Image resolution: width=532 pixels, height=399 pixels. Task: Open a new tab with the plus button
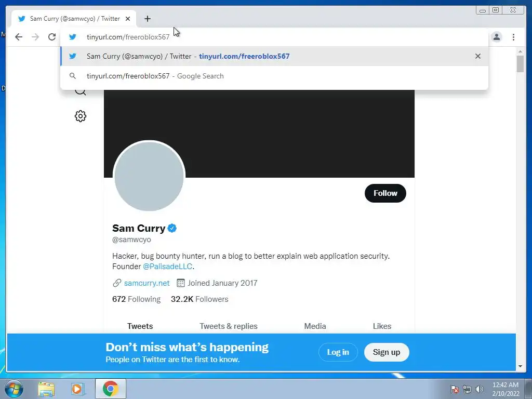pos(147,19)
